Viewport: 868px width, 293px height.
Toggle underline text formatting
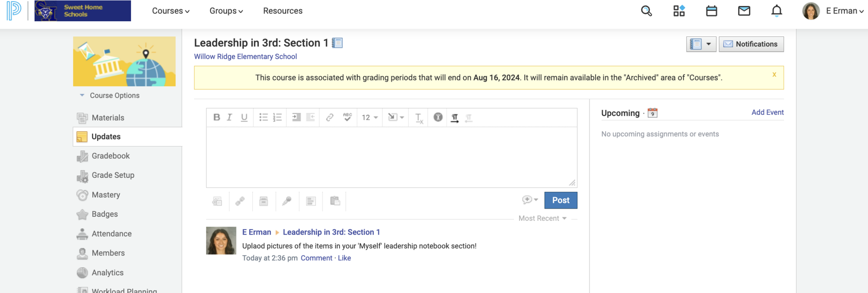pos(244,117)
